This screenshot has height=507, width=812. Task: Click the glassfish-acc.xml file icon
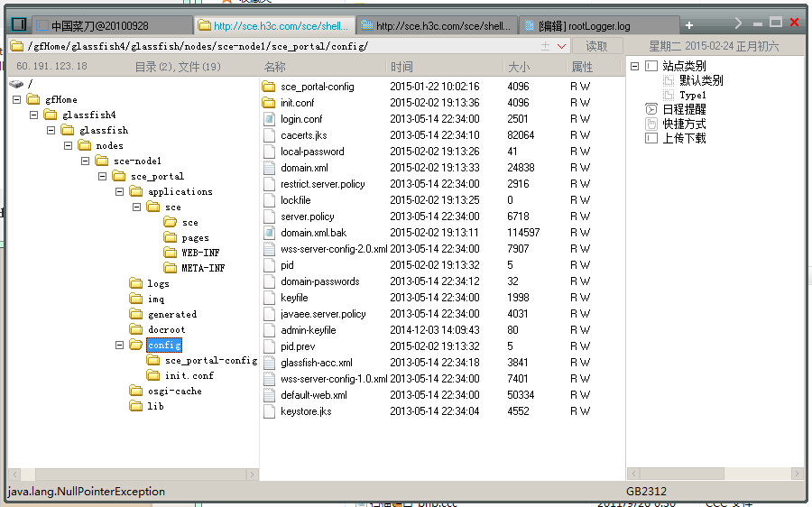pyautogui.click(x=269, y=363)
